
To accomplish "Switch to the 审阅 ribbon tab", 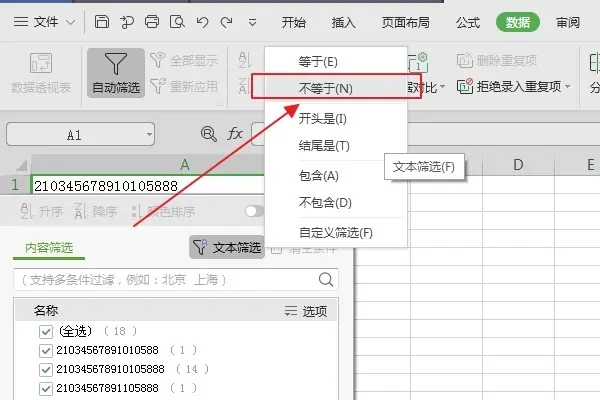I will (568, 23).
